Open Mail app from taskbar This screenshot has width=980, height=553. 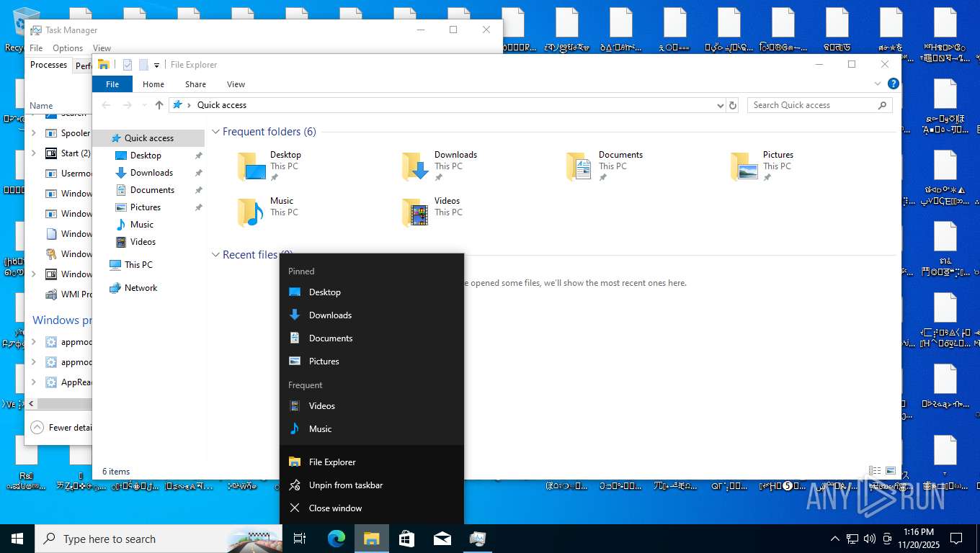coord(442,539)
